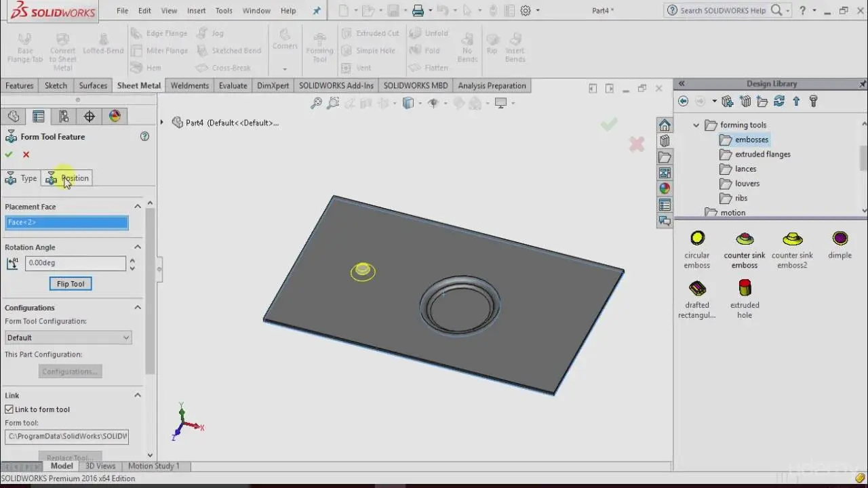Cancel Form Tool Feature with red X

(26, 155)
